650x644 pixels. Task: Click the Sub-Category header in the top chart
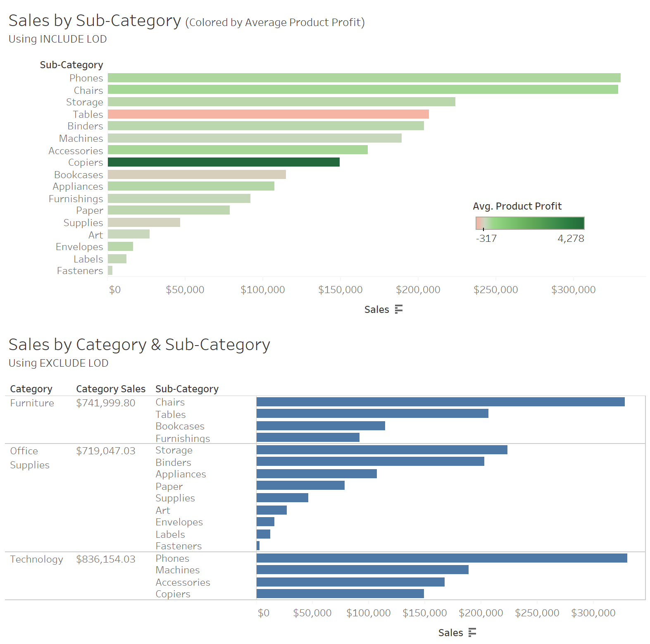(71, 65)
